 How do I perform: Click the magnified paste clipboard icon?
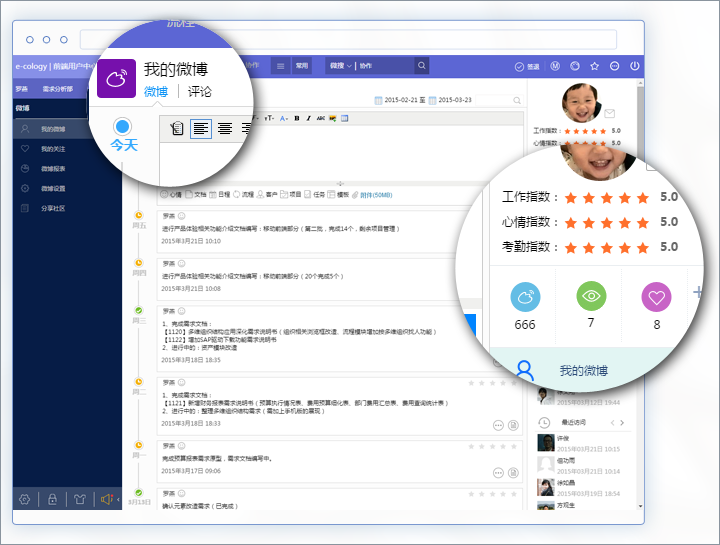[176, 129]
